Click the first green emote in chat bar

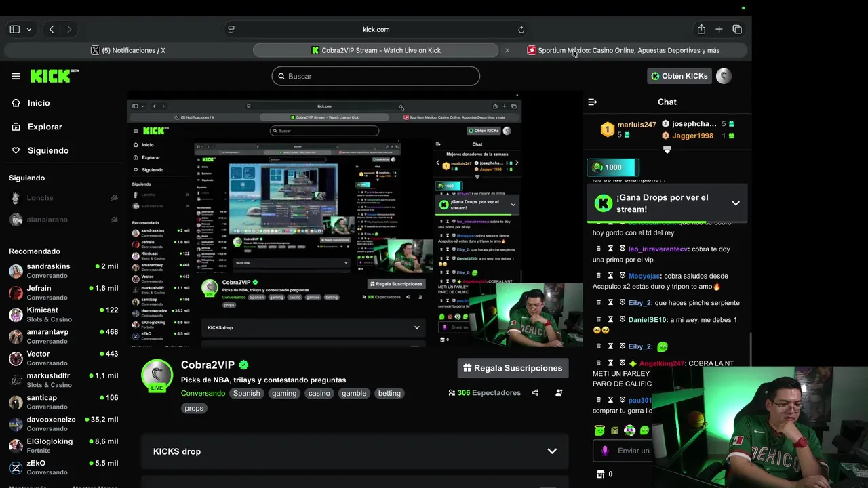(x=599, y=430)
